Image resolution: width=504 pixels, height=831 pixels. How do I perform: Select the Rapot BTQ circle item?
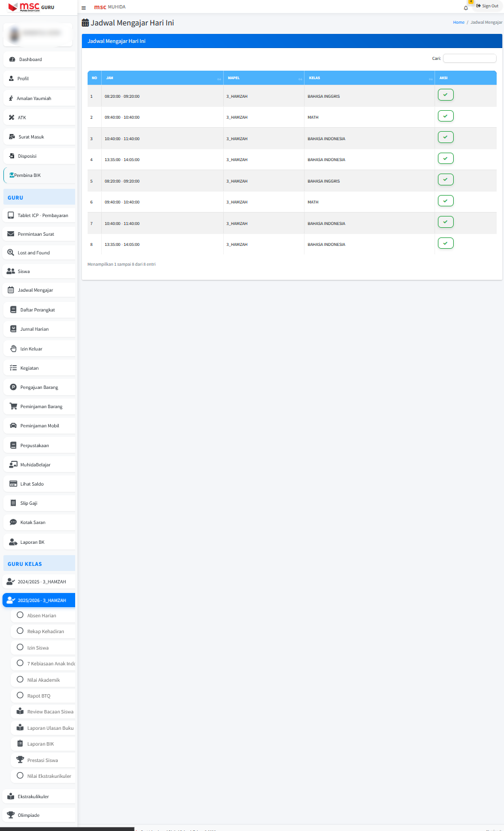[x=20, y=695]
